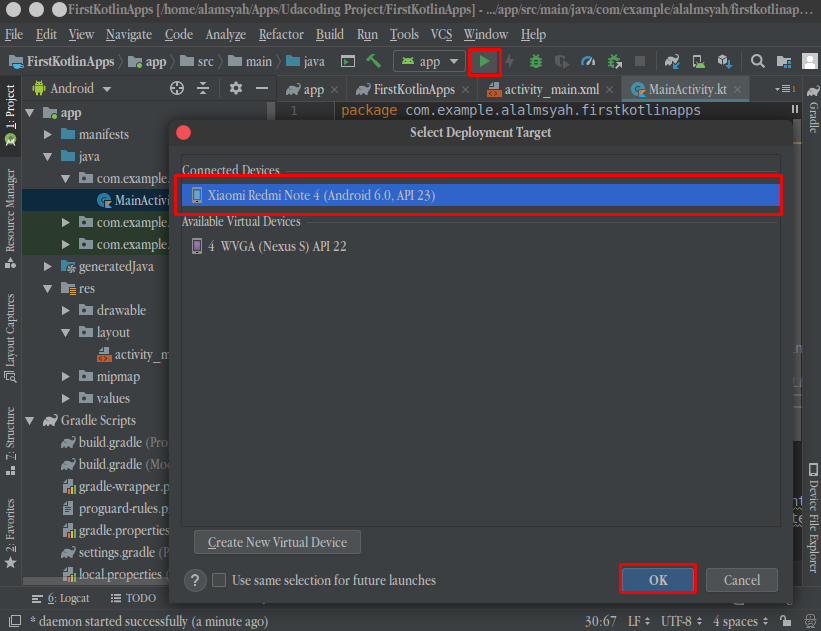
Task: Collapse the Gradle Scripts node
Action: [30, 420]
